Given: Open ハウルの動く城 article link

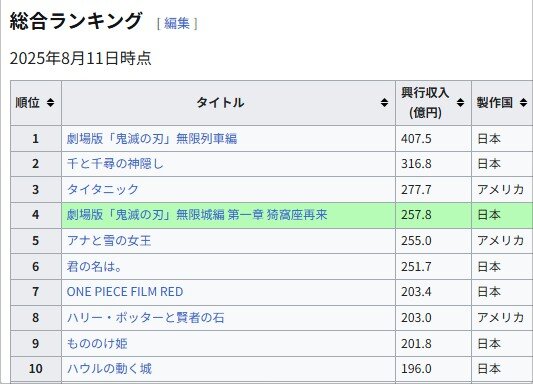Looking at the screenshot, I should [109, 369].
